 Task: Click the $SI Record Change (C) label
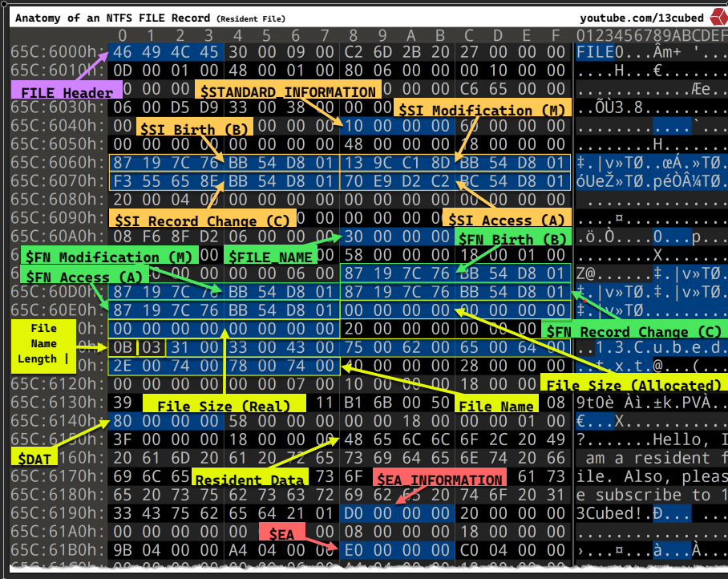click(x=202, y=219)
